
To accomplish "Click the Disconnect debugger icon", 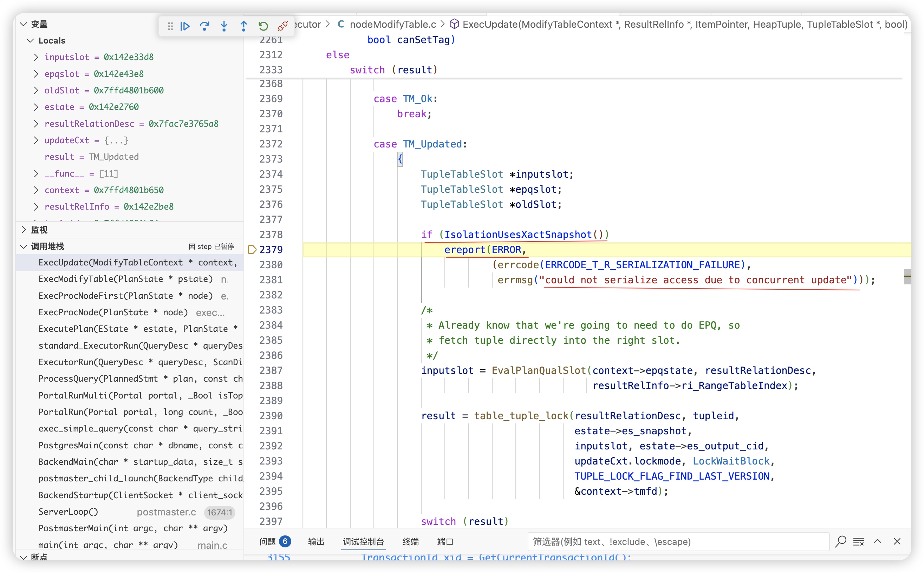I will coord(282,26).
